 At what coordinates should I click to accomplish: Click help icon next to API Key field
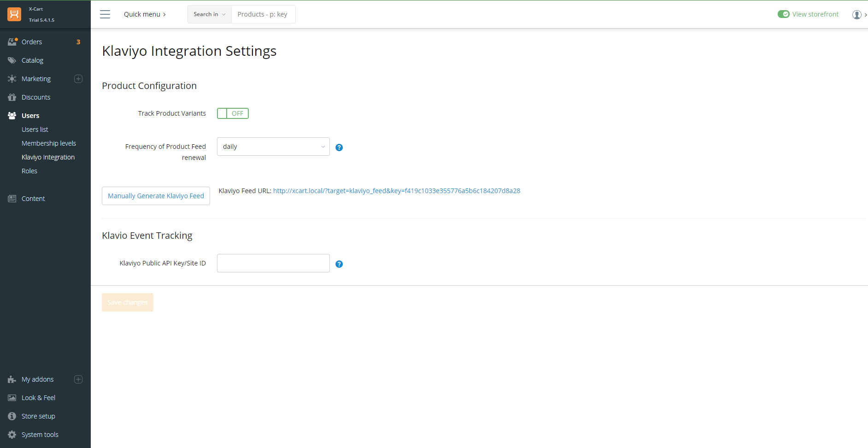339,264
